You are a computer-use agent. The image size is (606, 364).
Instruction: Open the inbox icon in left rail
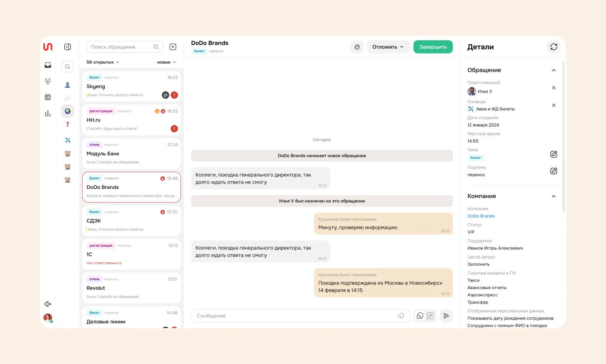click(48, 65)
